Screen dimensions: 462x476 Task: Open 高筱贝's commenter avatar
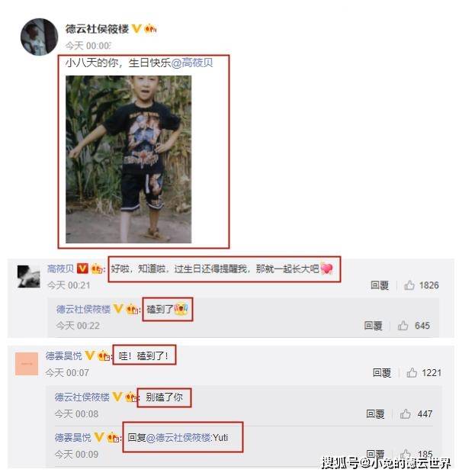(29, 276)
